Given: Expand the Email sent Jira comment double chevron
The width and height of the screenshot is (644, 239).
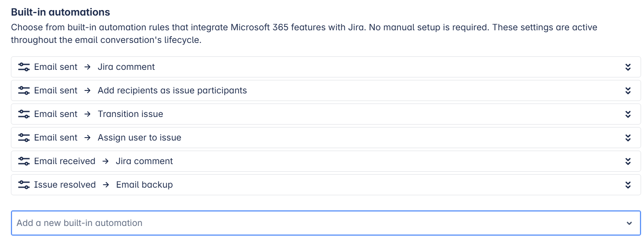Looking at the screenshot, I should [628, 67].
